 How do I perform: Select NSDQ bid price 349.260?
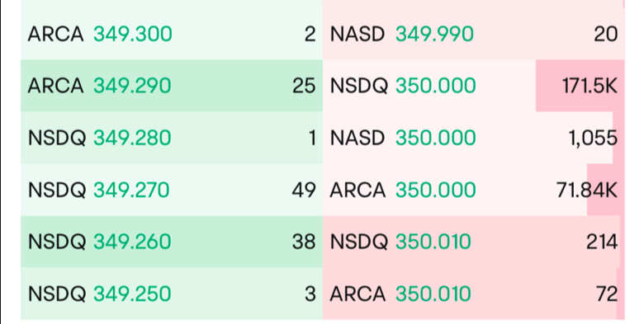(x=132, y=242)
